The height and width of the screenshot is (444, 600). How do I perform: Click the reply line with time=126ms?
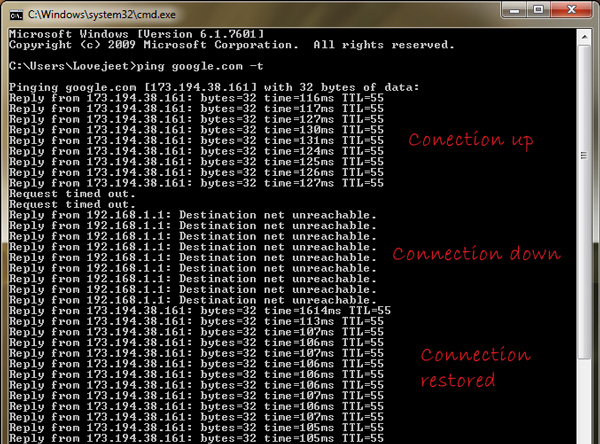pos(196,173)
